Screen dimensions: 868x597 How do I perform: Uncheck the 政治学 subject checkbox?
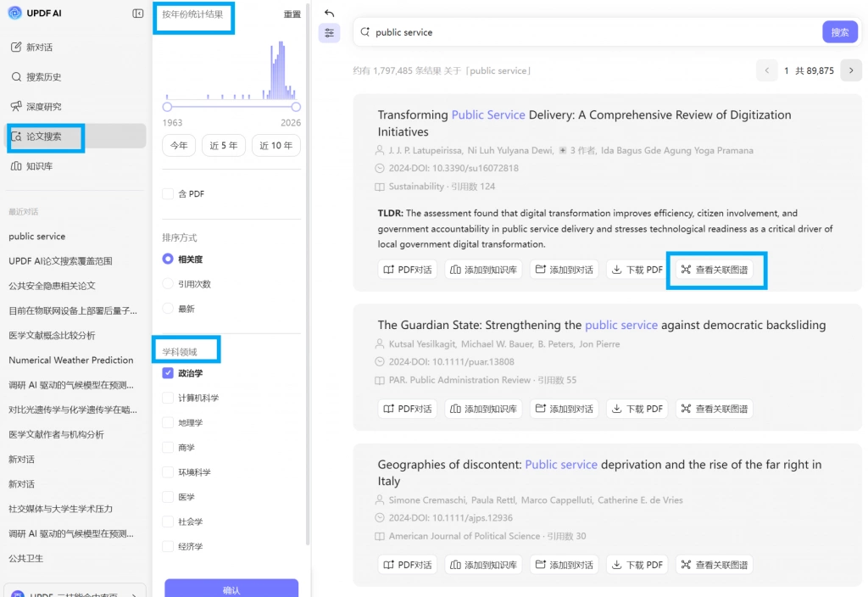(168, 373)
